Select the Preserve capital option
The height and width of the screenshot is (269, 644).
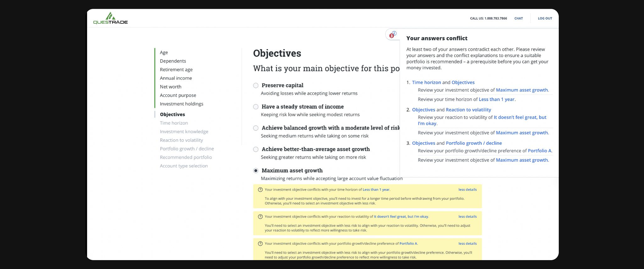pos(255,85)
